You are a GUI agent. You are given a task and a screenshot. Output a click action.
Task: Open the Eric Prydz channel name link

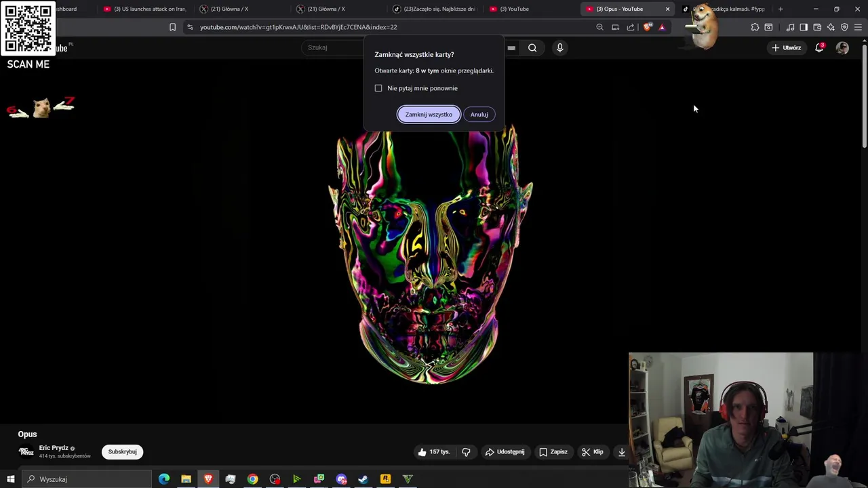tap(54, 448)
